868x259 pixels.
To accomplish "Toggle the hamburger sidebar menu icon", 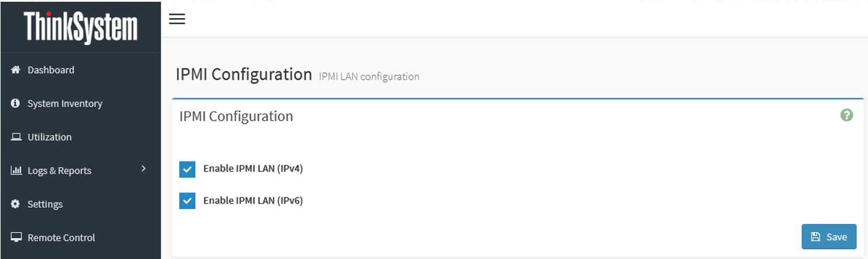I will (177, 19).
